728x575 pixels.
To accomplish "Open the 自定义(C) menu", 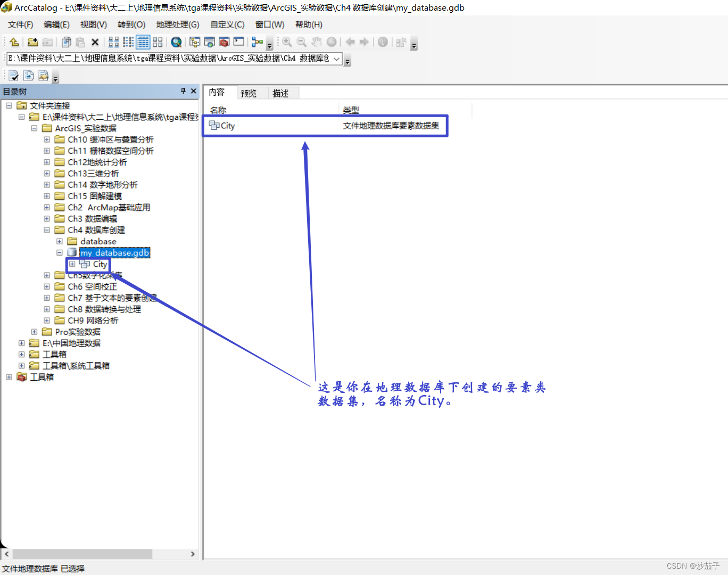I will click(227, 24).
